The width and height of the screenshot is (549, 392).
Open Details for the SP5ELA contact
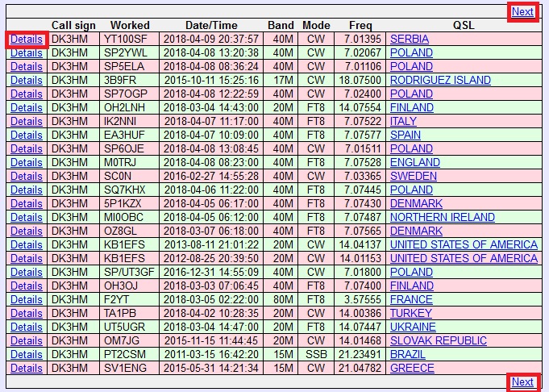coord(27,66)
